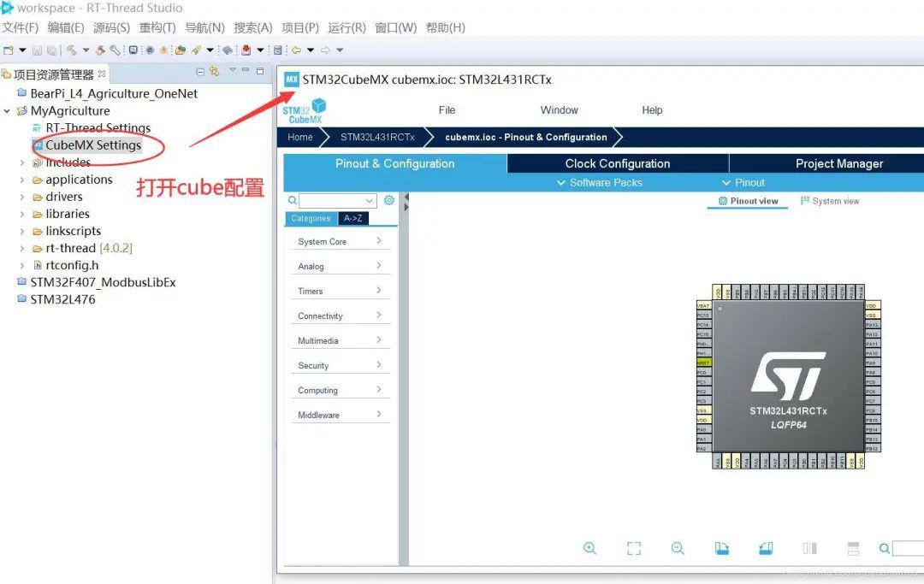Switch to Clock Configuration tab

[x=618, y=163]
